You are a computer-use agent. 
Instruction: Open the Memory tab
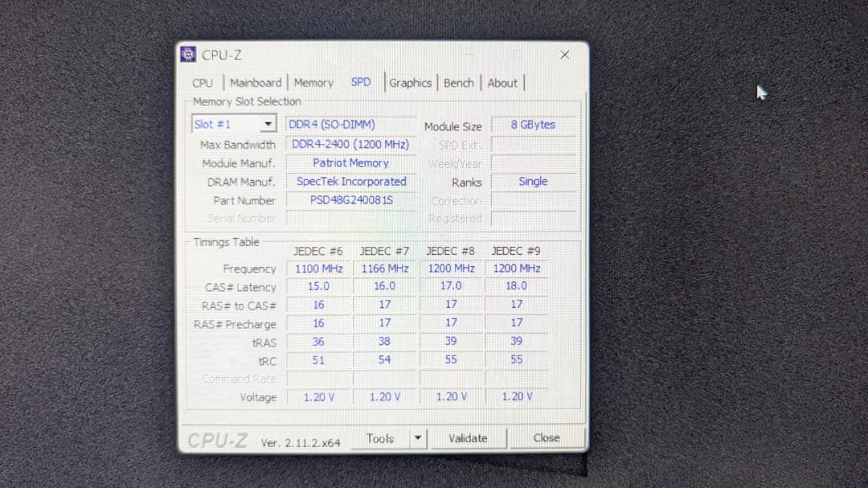coord(313,82)
